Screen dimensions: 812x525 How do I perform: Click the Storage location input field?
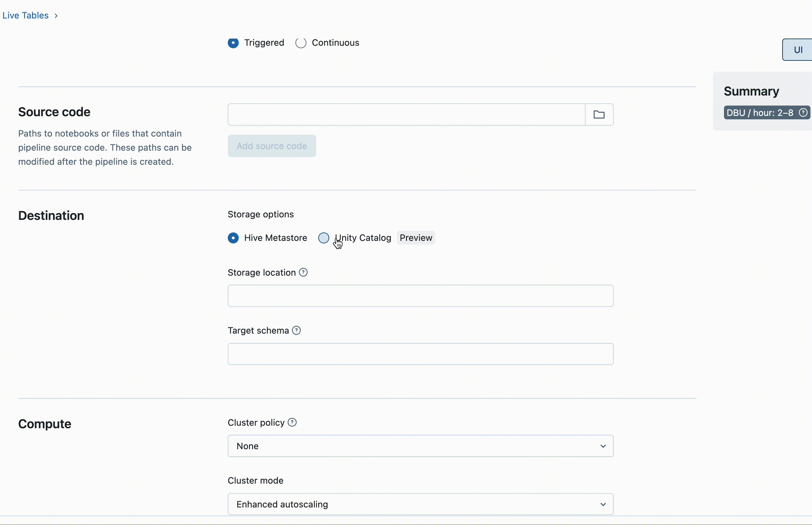(420, 295)
